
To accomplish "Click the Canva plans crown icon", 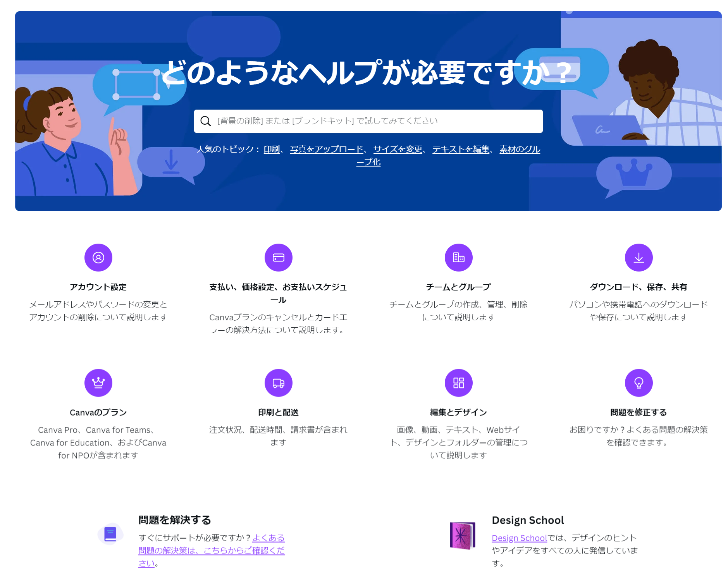I will pyautogui.click(x=98, y=383).
